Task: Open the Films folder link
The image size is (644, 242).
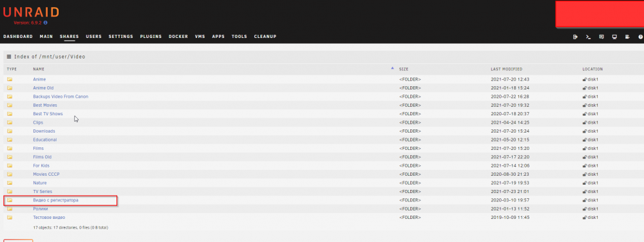Action: pos(38,148)
